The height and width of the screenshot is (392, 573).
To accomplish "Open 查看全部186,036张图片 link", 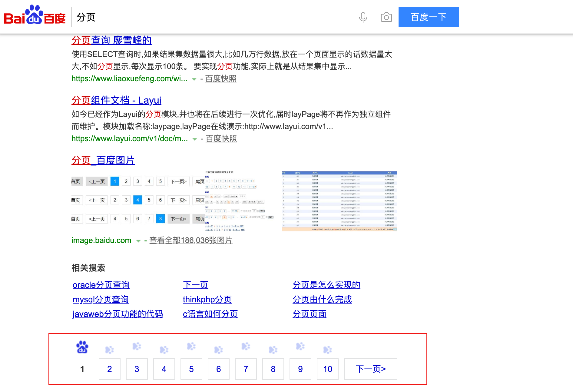I will [x=190, y=240].
